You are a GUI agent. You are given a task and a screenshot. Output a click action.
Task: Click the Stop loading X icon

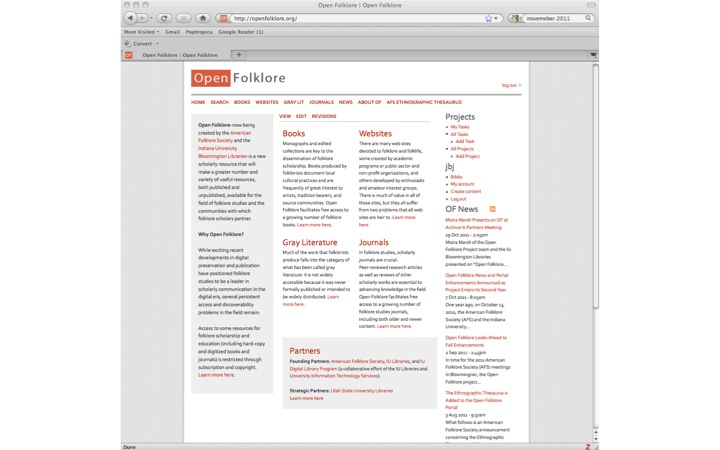(x=182, y=18)
